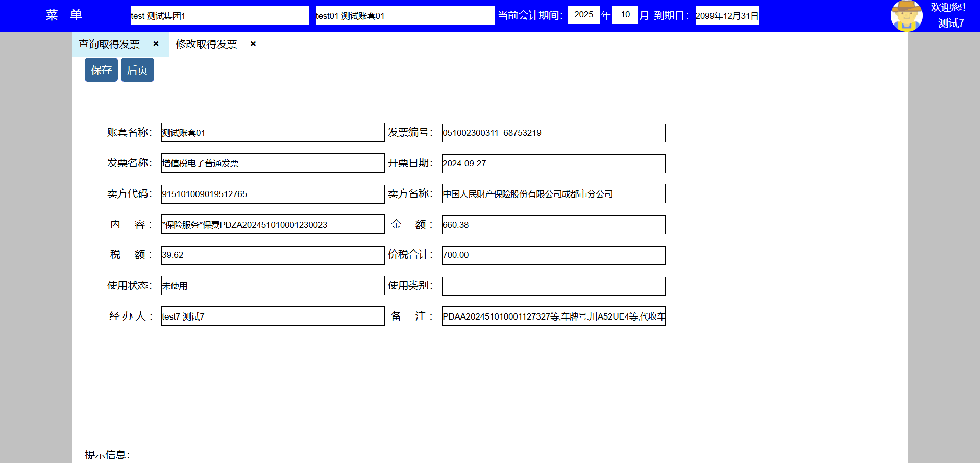980x463 pixels.
Task: Switch to the 修改取得发票 tab
Action: [x=206, y=44]
